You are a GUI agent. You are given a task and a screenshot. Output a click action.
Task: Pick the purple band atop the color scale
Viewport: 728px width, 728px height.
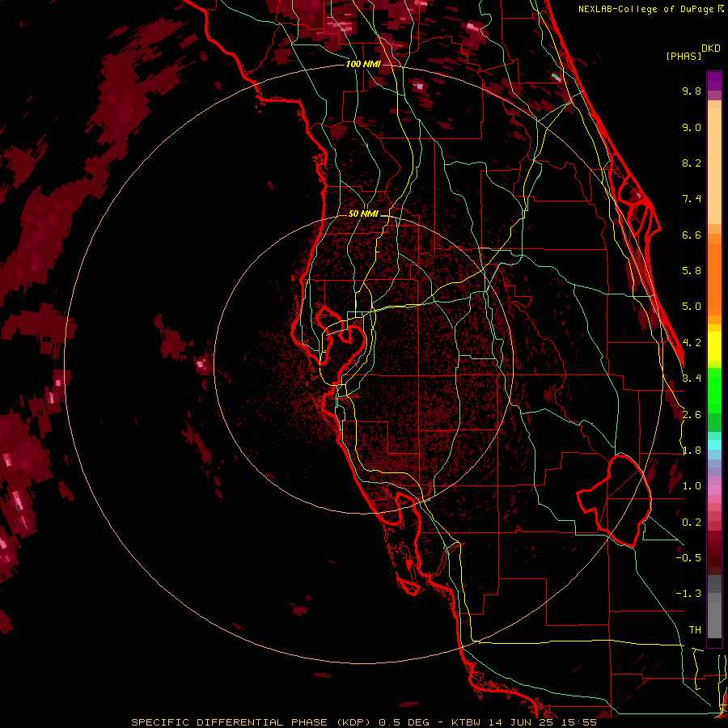click(714, 81)
